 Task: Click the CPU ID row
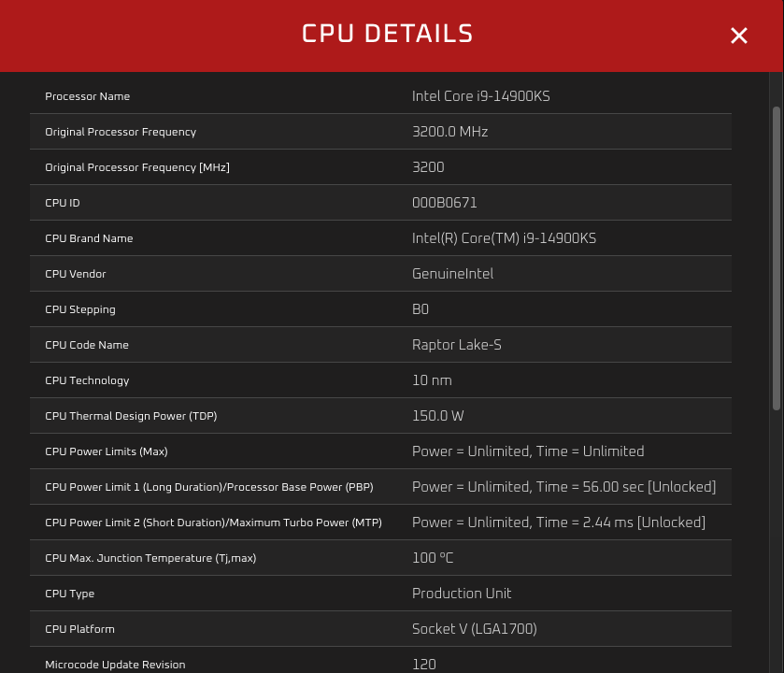pos(380,203)
